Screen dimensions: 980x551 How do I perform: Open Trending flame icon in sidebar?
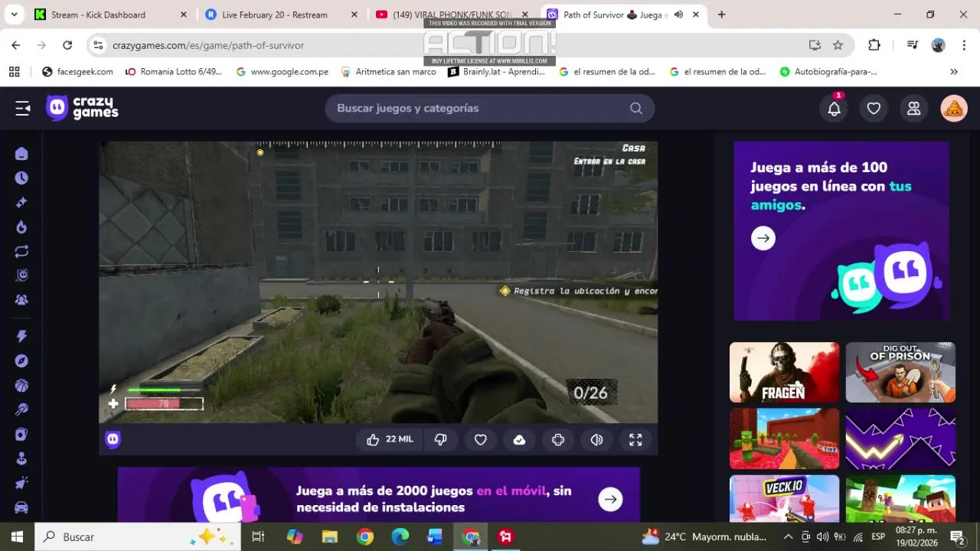pos(21,227)
